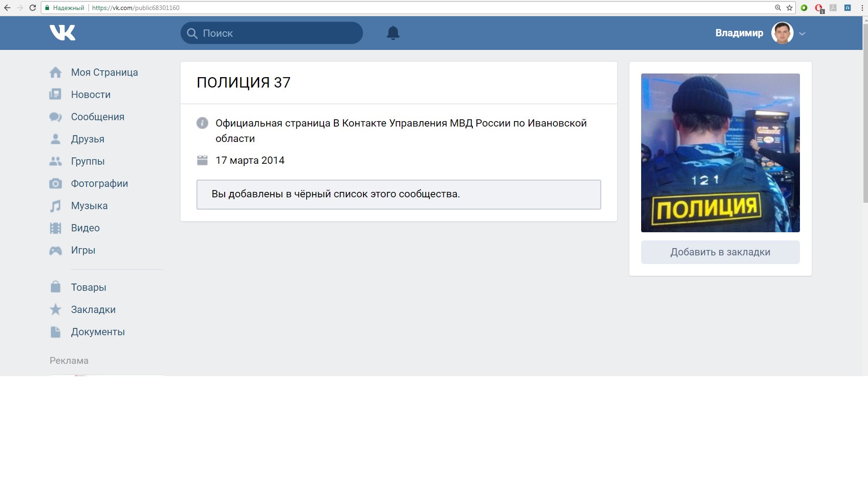The image size is (868, 489).
Task: Click the news icon beside Новости
Action: click(x=55, y=94)
